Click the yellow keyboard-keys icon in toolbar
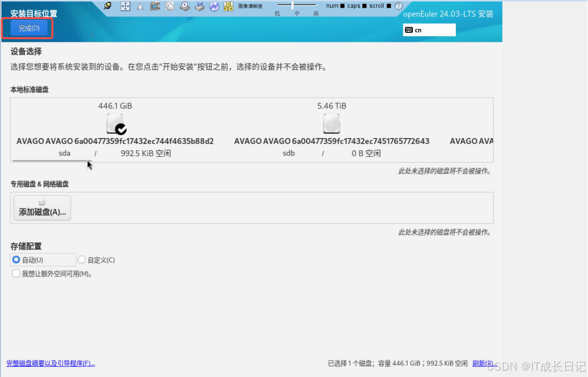The height and width of the screenshot is (377, 588). point(228,6)
